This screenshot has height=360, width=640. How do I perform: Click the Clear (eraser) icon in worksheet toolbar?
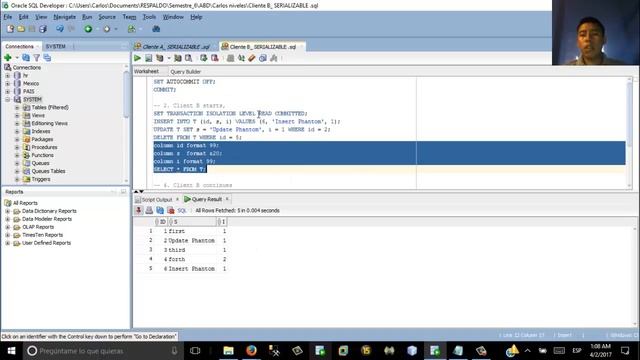click(252, 58)
